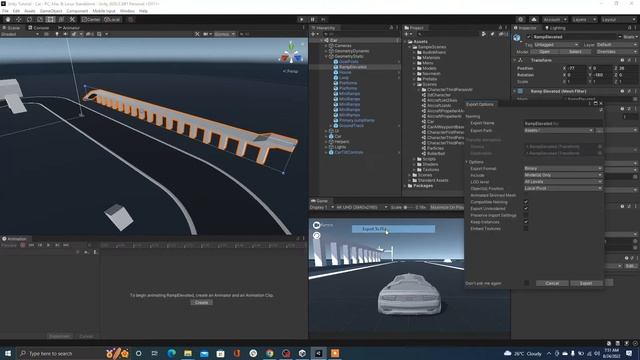The image size is (640, 360).
Task: Select the Rect tool in toolbar
Action: click(50, 20)
